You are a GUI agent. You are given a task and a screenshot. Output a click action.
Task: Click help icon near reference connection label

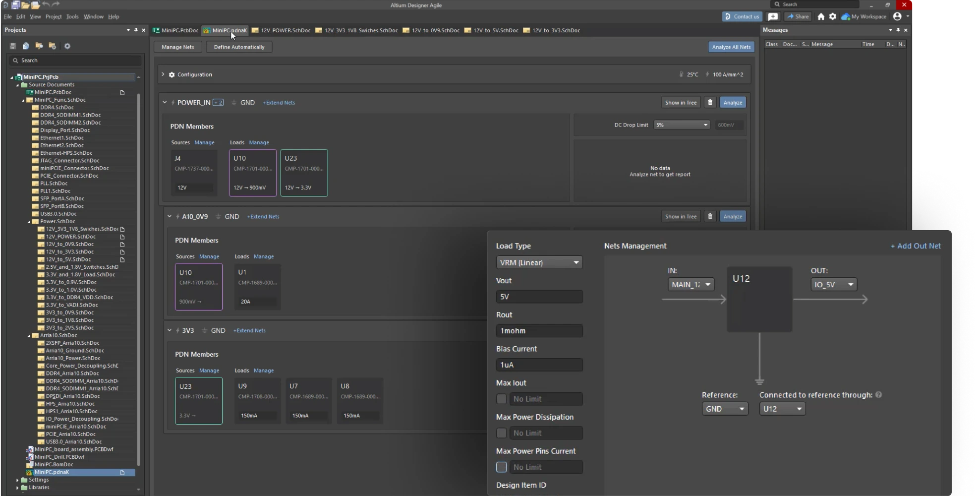[878, 395]
